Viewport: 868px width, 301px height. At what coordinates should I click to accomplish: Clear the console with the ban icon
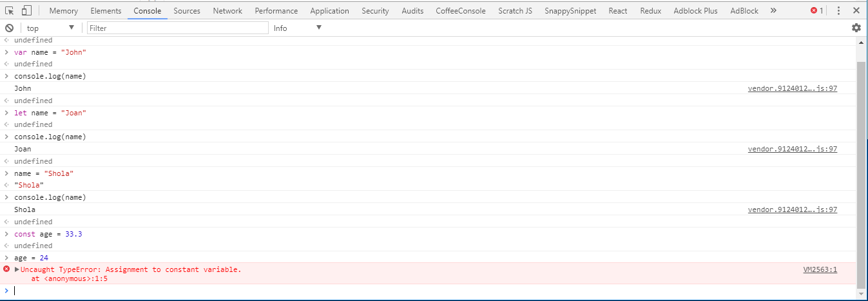pos(10,28)
